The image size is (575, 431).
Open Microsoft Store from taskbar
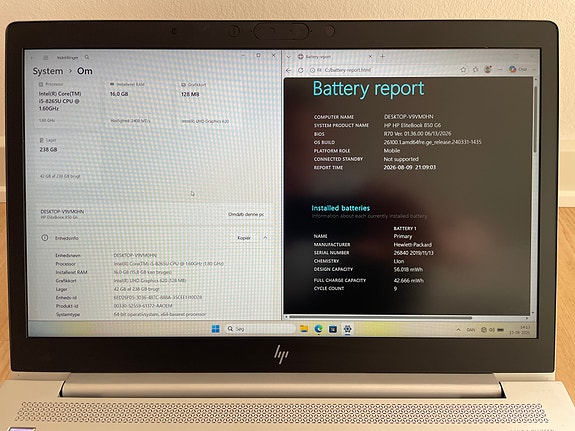click(x=333, y=329)
